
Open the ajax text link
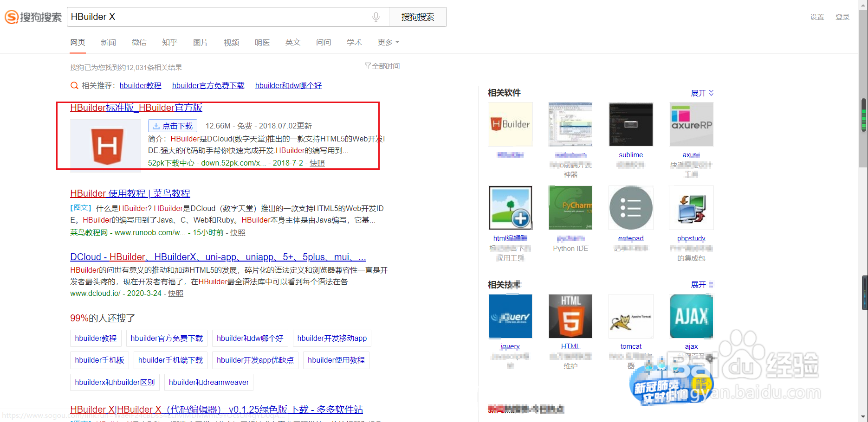point(691,346)
